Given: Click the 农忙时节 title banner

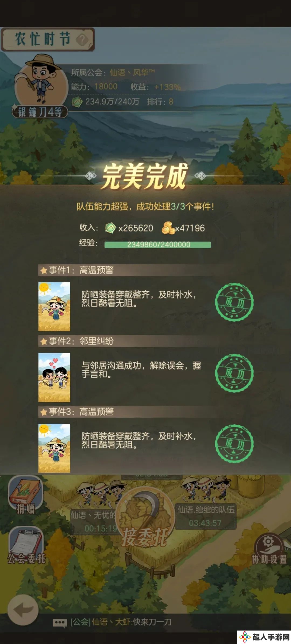Looking at the screenshot, I should pos(48,39).
